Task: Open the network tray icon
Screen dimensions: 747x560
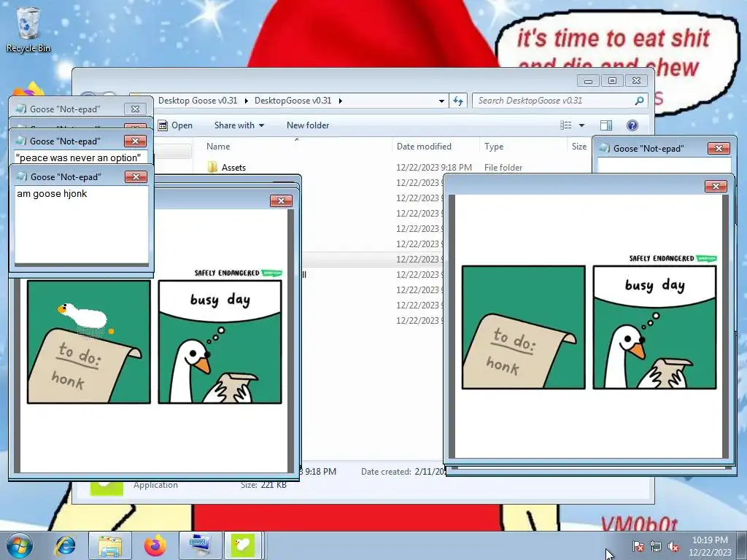Action: click(x=656, y=546)
